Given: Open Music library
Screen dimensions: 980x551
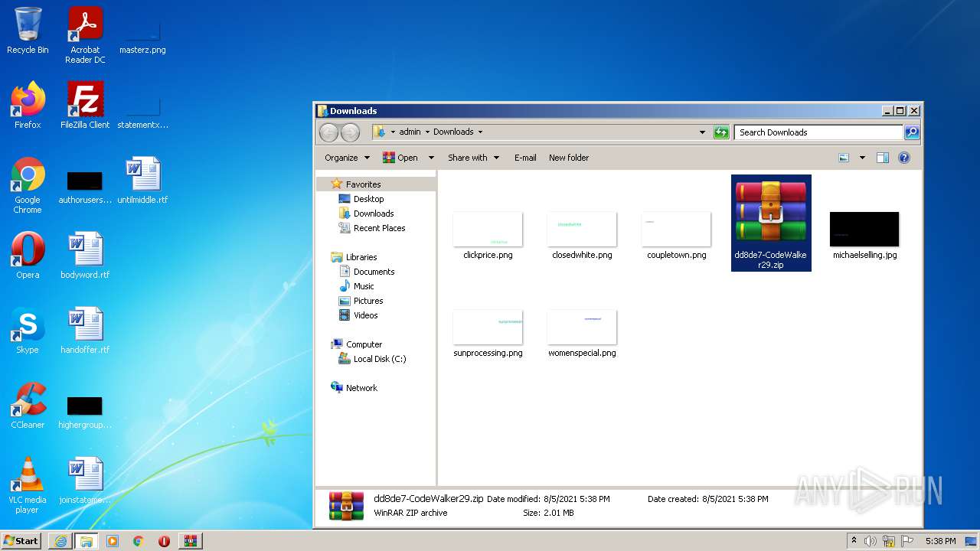Looking at the screenshot, I should [364, 286].
